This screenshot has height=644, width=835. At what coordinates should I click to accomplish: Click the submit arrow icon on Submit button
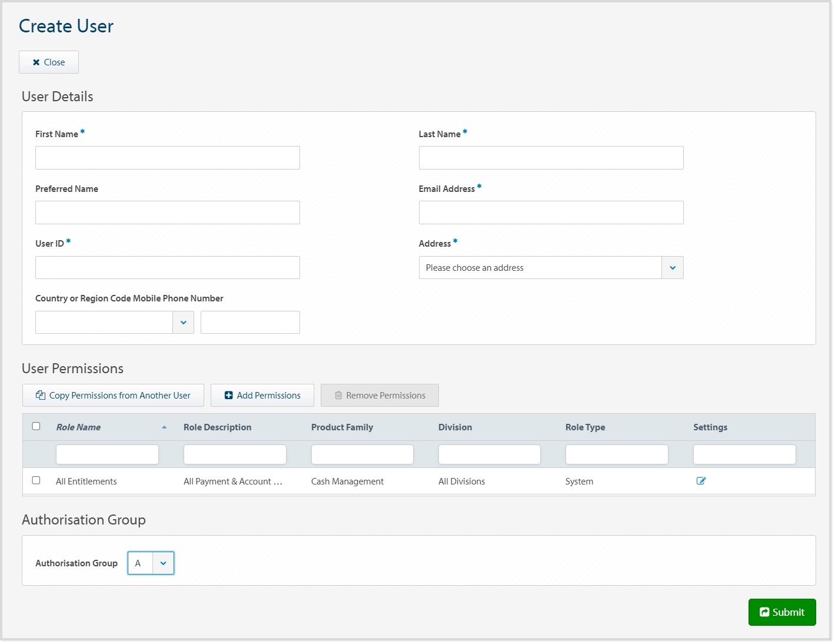pyautogui.click(x=764, y=612)
